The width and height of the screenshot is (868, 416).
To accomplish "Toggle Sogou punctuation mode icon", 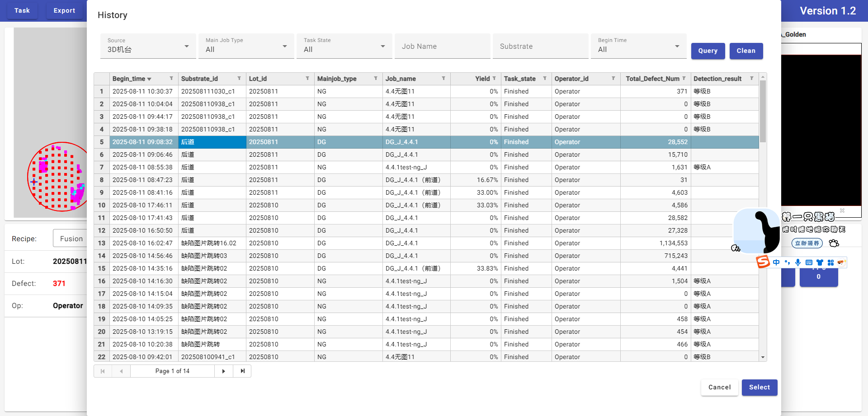I will [x=787, y=262].
